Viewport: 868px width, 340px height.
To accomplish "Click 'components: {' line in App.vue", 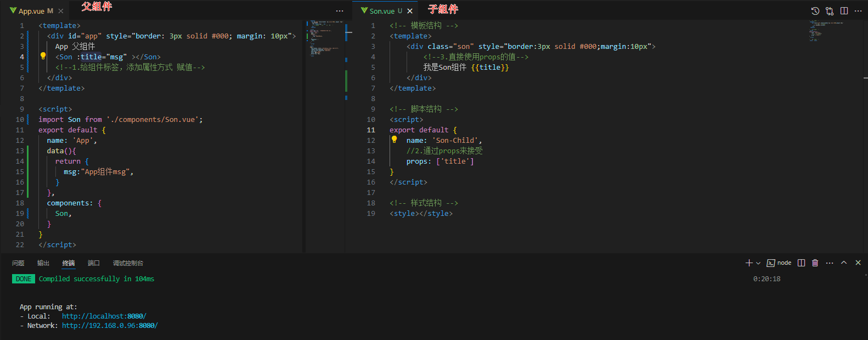I will (x=74, y=203).
